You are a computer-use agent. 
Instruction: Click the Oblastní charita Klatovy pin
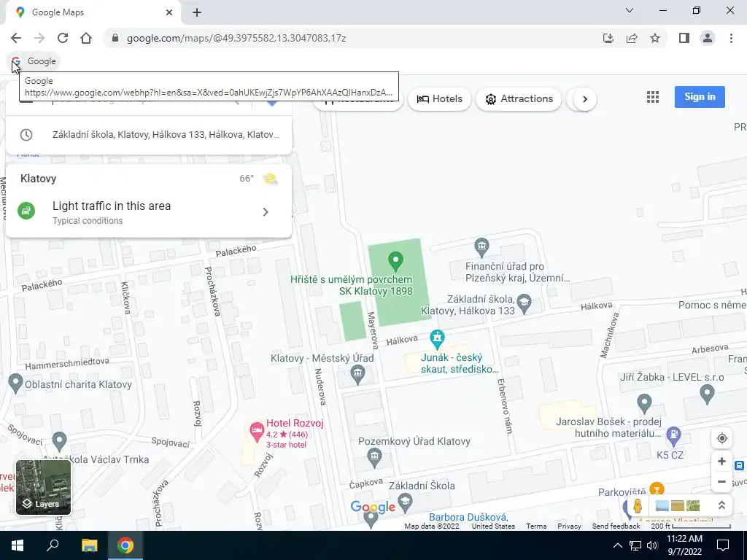coord(15,384)
